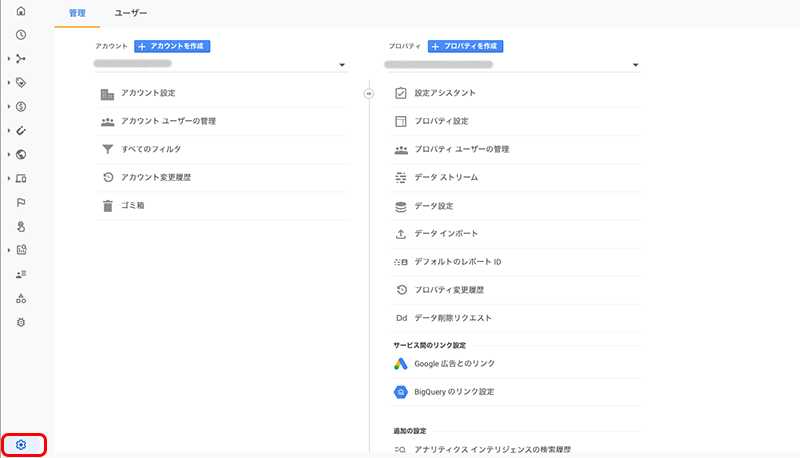800x458 pixels.
Task: Expand the arrow beside the analysis chart icon
Action: pyautogui.click(x=9, y=250)
